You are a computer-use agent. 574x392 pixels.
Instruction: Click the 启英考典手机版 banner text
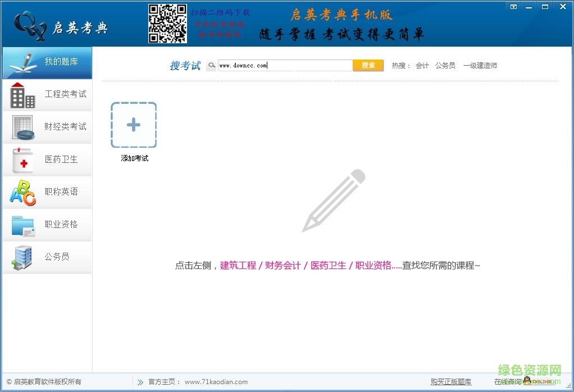[341, 15]
